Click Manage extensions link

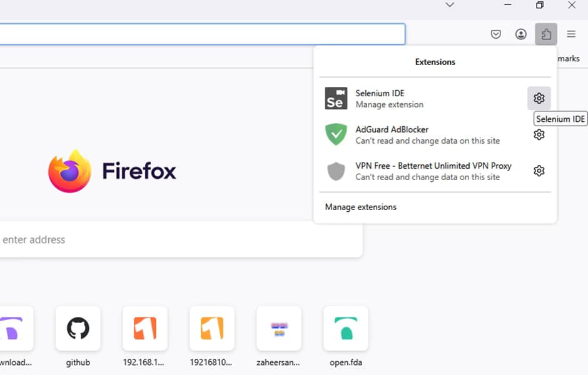(360, 207)
